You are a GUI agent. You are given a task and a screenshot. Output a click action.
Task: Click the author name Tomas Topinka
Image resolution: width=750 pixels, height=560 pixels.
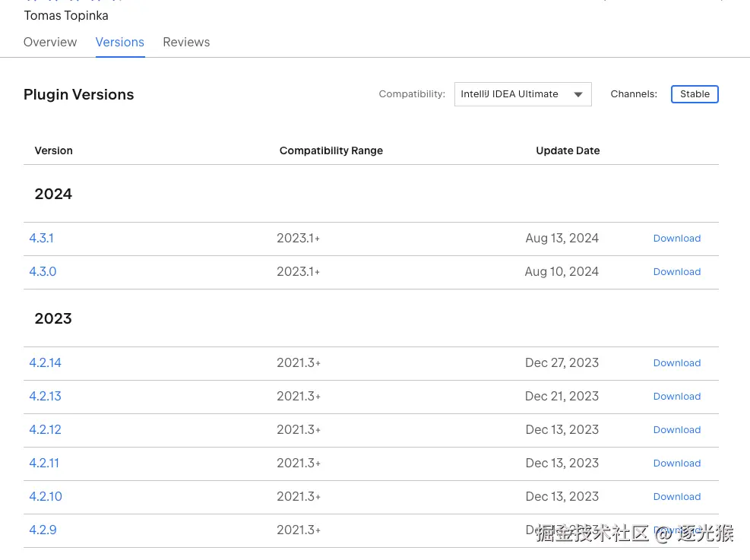66,16
